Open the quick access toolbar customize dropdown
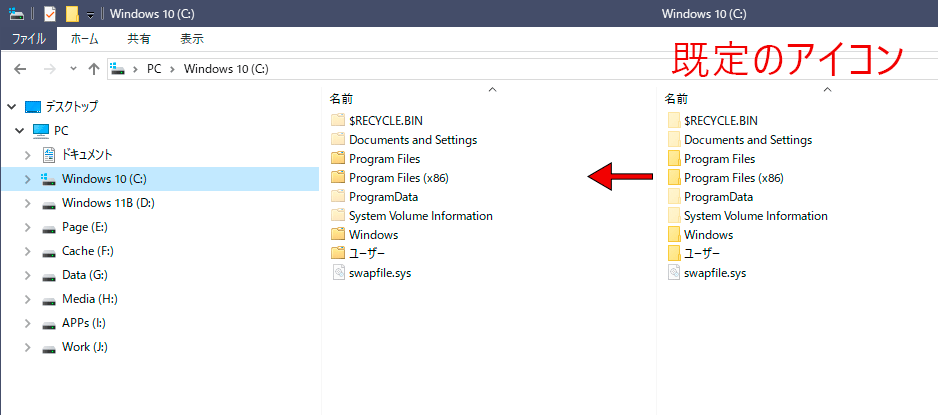Image resolution: width=938 pixels, height=415 pixels. [x=90, y=14]
